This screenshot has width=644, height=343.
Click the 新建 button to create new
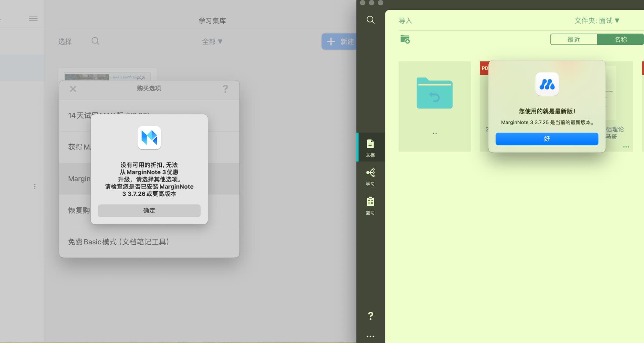tap(339, 41)
